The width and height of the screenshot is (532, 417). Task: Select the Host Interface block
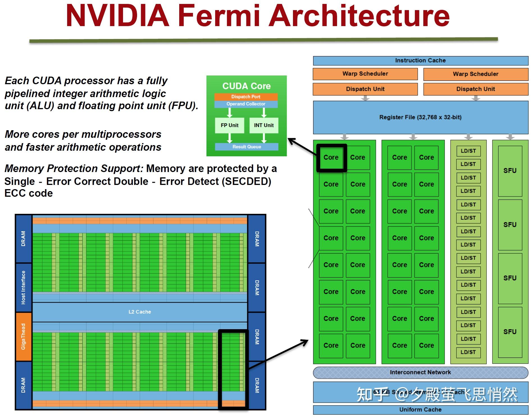tap(23, 288)
